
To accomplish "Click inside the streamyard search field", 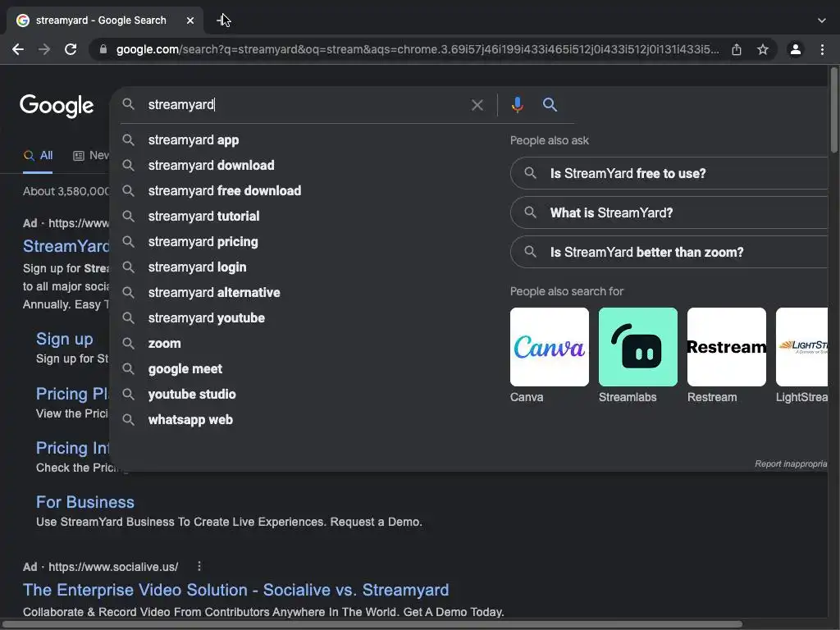I will (x=305, y=104).
